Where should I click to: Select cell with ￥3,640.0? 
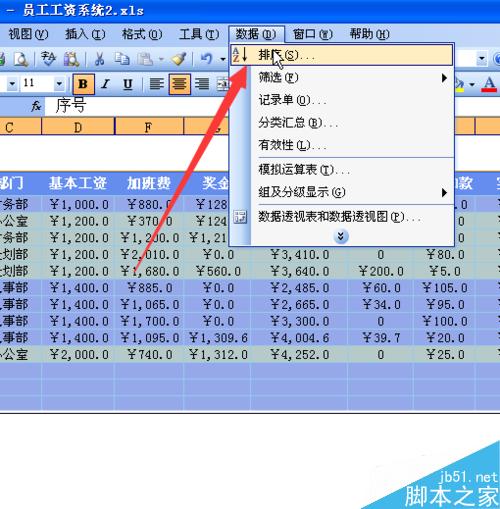(x=299, y=271)
